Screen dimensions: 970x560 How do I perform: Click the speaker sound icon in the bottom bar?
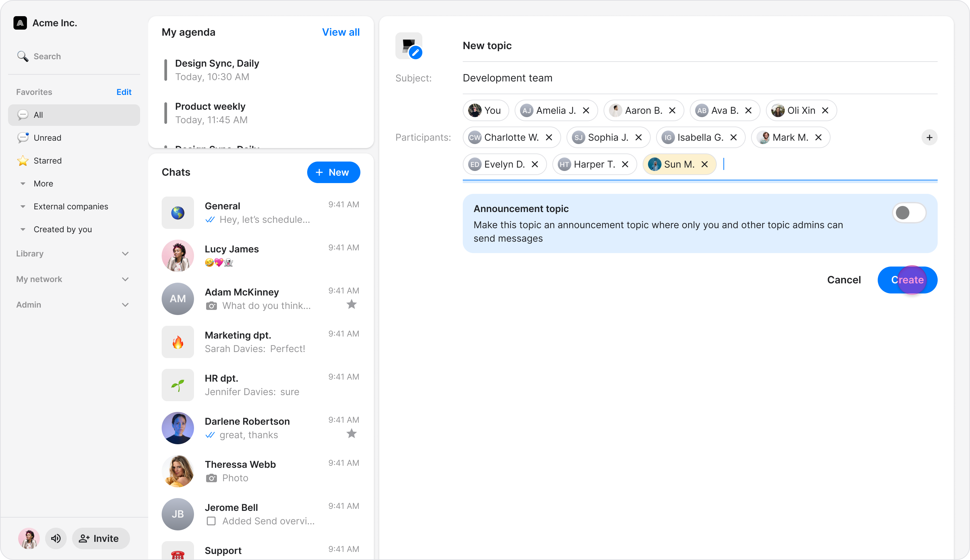[56, 538]
